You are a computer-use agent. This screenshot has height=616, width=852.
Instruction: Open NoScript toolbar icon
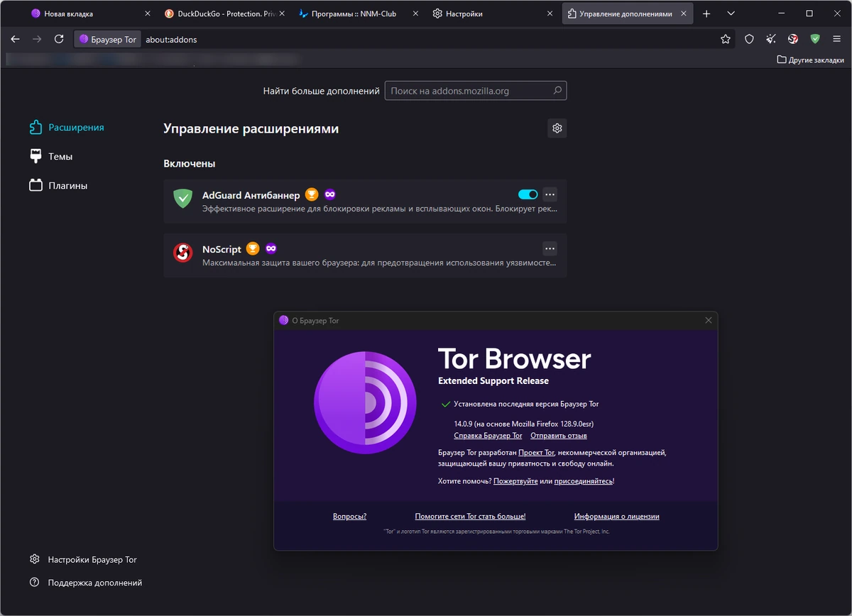pos(793,39)
